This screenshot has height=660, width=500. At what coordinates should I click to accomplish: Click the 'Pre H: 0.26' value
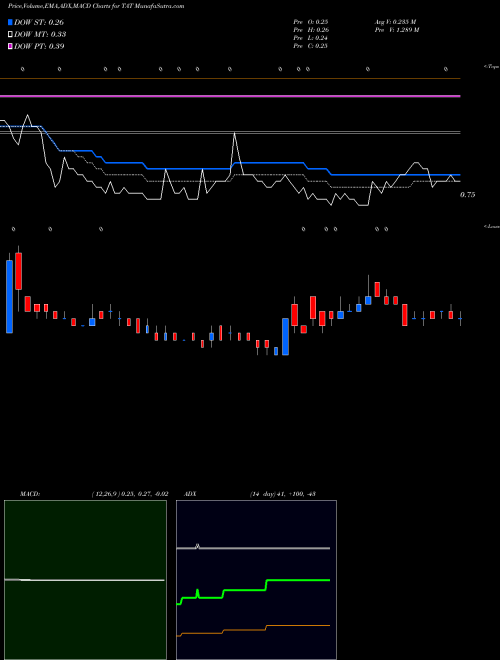tap(311, 30)
